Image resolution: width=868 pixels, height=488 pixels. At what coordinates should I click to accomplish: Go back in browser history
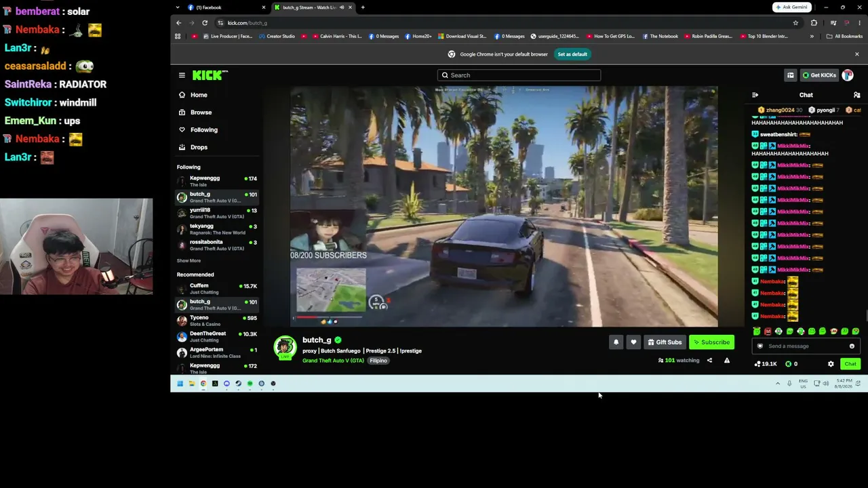point(179,23)
